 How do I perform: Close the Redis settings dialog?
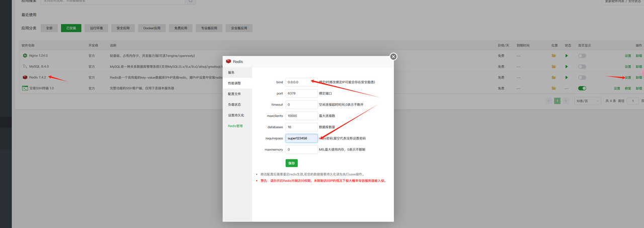(x=393, y=56)
